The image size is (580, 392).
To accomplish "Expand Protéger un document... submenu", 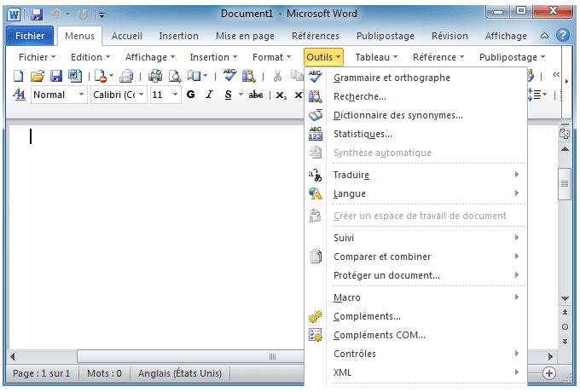I will pos(415,275).
